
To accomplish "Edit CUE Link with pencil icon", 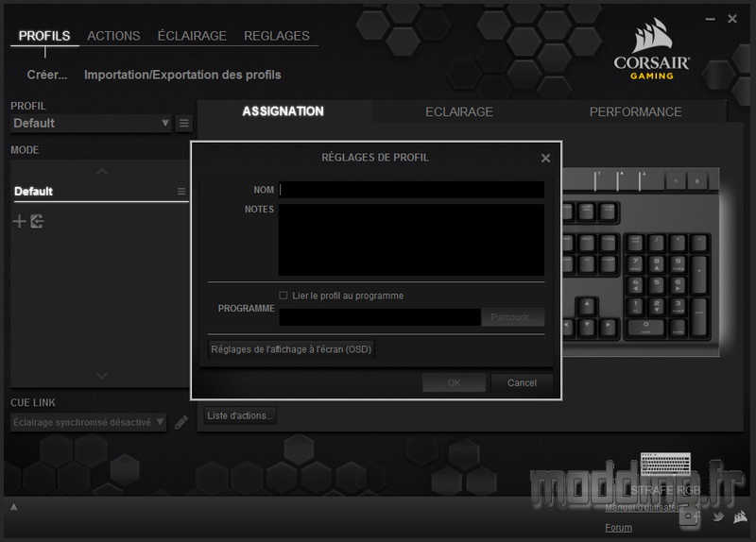I will [180, 422].
